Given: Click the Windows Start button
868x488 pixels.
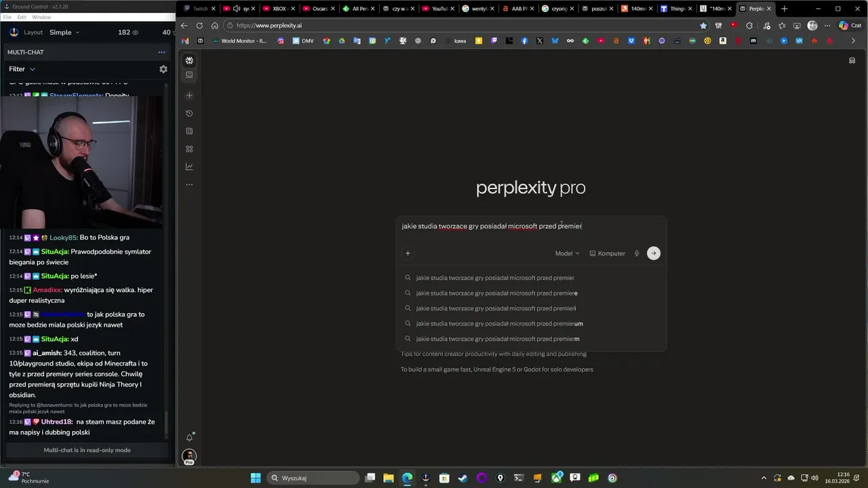Looking at the screenshot, I should pyautogui.click(x=256, y=478).
